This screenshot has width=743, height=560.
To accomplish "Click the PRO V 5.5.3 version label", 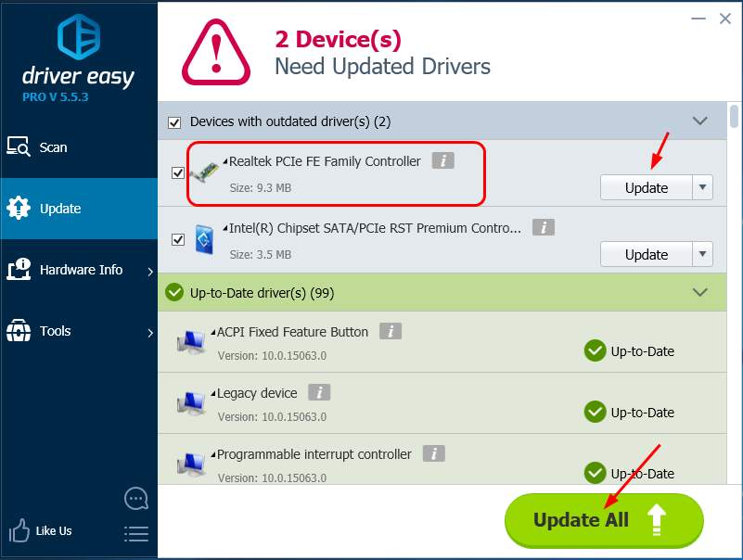I will coord(56,97).
